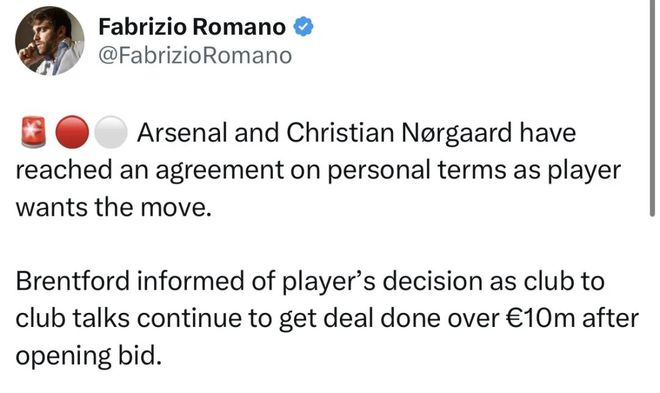
Task: Open the @FabrizioRomano handle link
Action: 195,56
